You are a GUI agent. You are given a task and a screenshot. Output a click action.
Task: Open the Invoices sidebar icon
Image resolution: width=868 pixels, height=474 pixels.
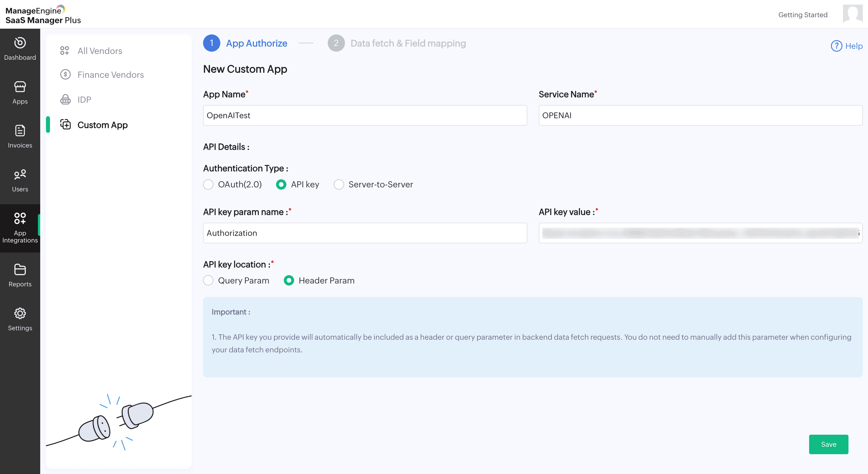[x=20, y=131]
